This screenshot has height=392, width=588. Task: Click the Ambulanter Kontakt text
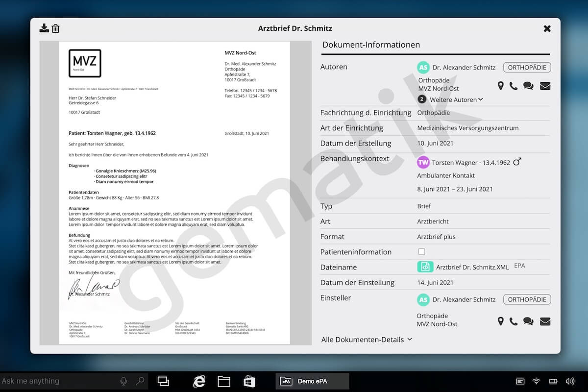click(x=446, y=175)
